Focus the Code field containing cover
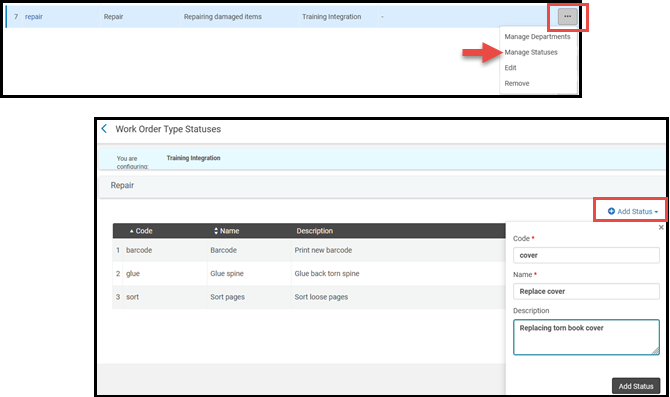 click(x=586, y=255)
